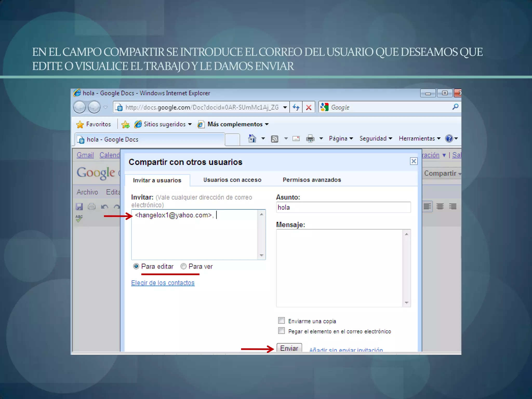This screenshot has height=399, width=532.
Task: Click the Add to favorites bar icon
Action: tap(125, 124)
